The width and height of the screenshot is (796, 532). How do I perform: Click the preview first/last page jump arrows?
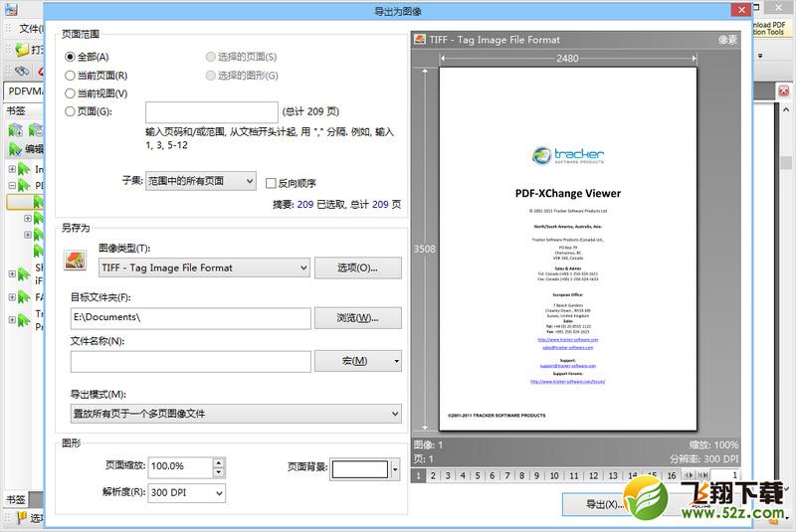coord(702,475)
